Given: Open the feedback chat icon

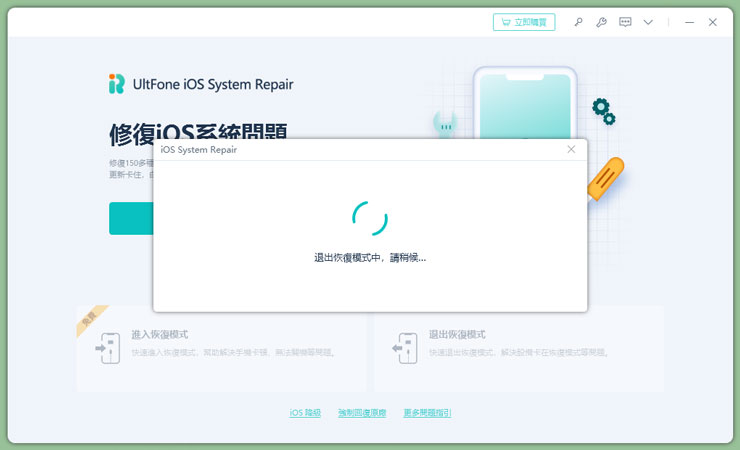Looking at the screenshot, I should [x=625, y=22].
